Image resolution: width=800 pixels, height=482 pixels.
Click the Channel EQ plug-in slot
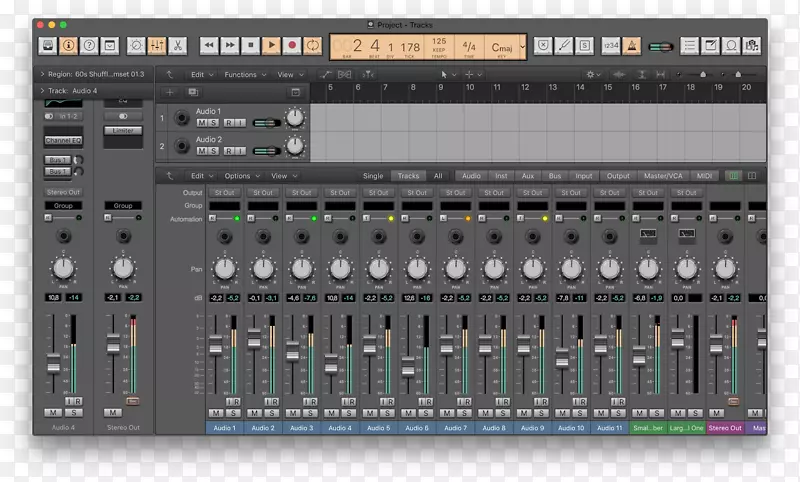point(63,141)
